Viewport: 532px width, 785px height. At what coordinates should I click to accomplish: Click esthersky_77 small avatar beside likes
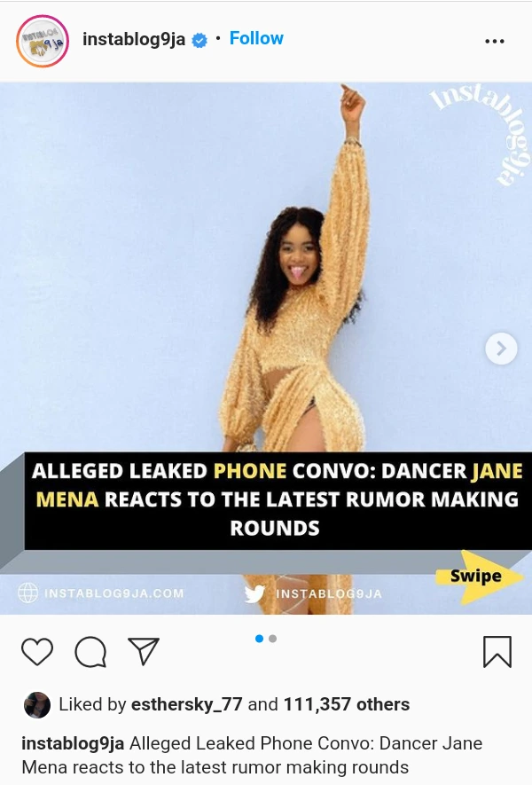[x=37, y=705]
